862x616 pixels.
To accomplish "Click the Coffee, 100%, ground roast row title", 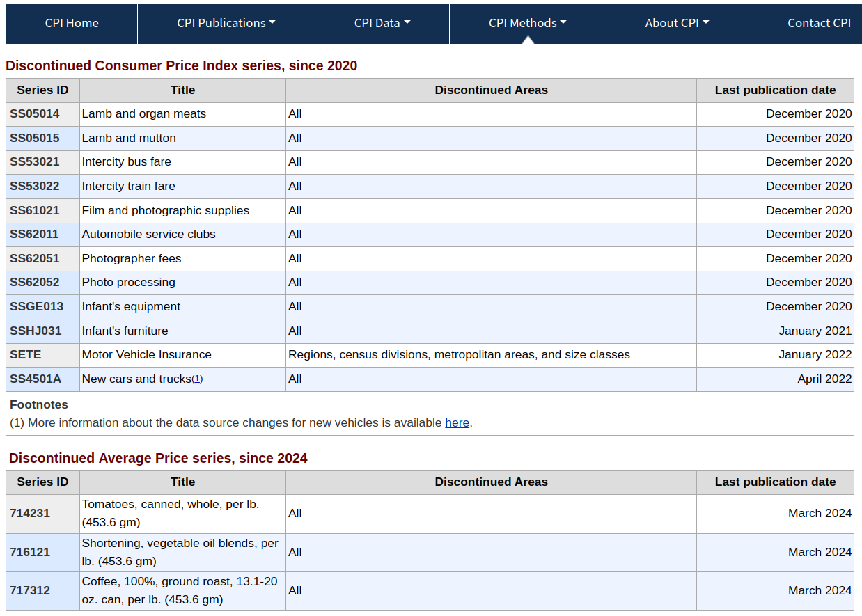I will (179, 590).
